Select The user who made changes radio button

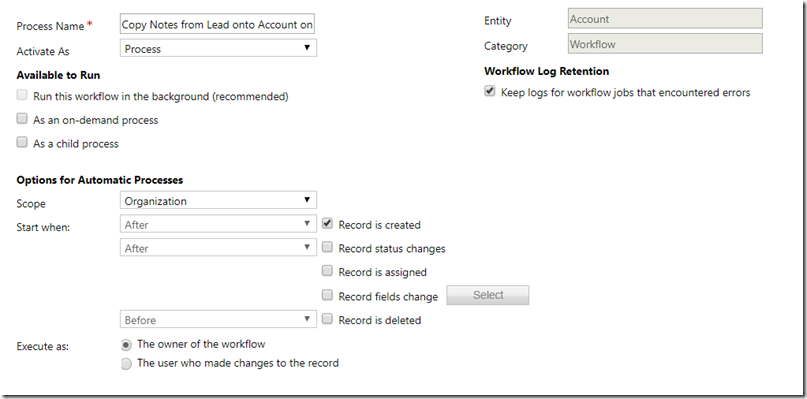(126, 364)
